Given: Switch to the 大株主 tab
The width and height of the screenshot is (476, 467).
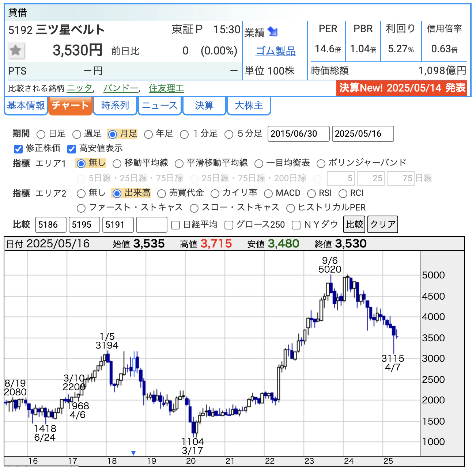Looking at the screenshot, I should 249,106.
